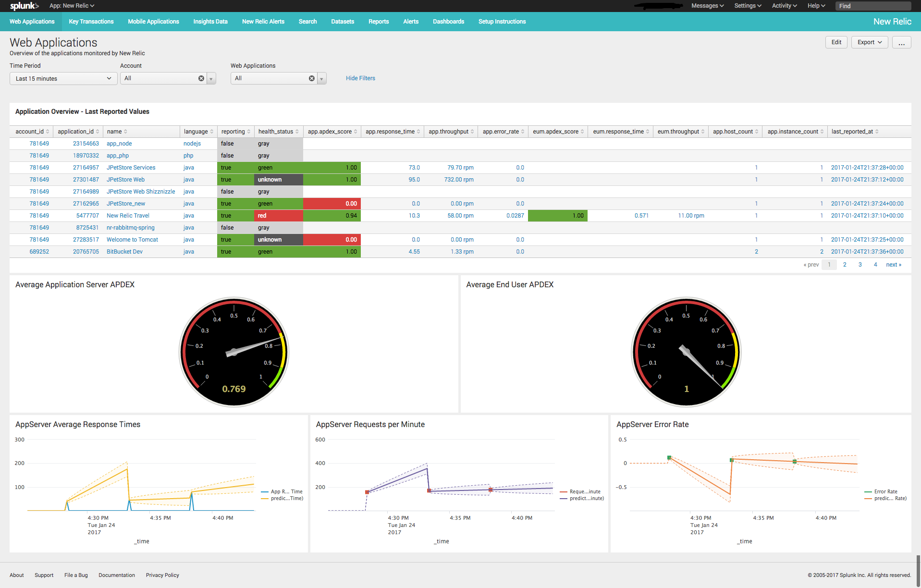Sort table by app.throughput column

[451, 132]
